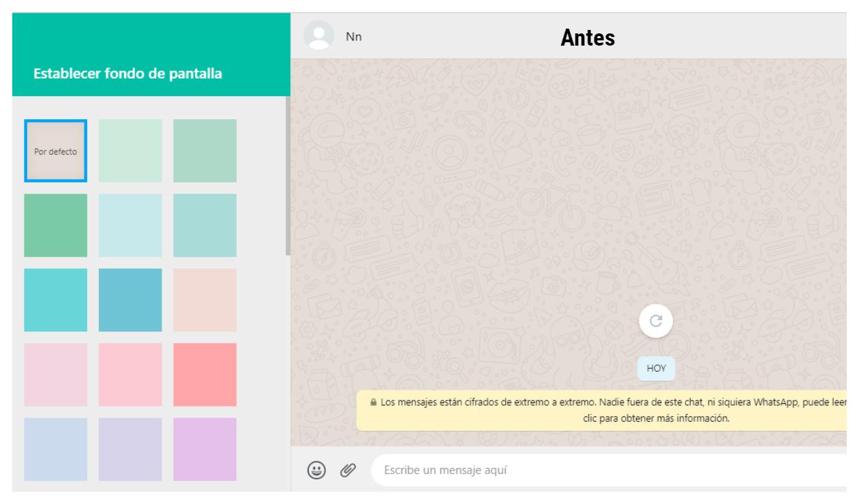Screen dimensions: 859x504
Task: Click the wallpaper panel scrollbar
Action: pos(288,176)
